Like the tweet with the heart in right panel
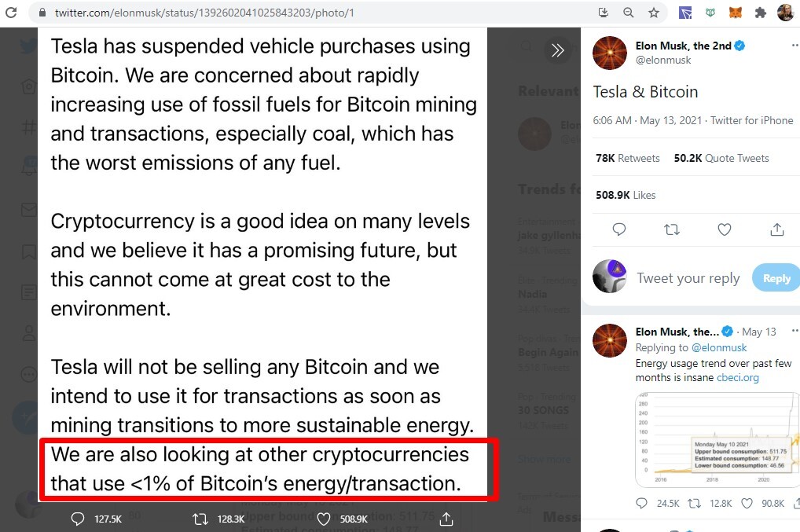The width and height of the screenshot is (800, 532). point(725,229)
